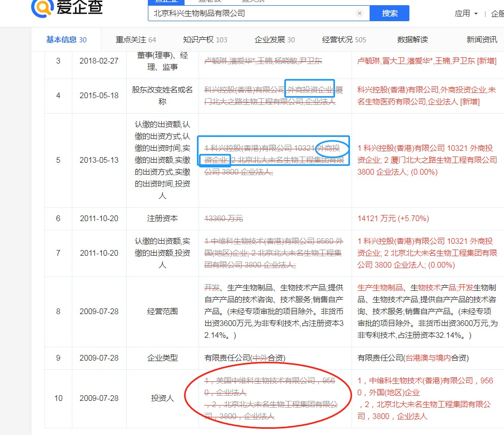
Task: Click row 5 认缴的出资额 change item
Action: coord(162,160)
